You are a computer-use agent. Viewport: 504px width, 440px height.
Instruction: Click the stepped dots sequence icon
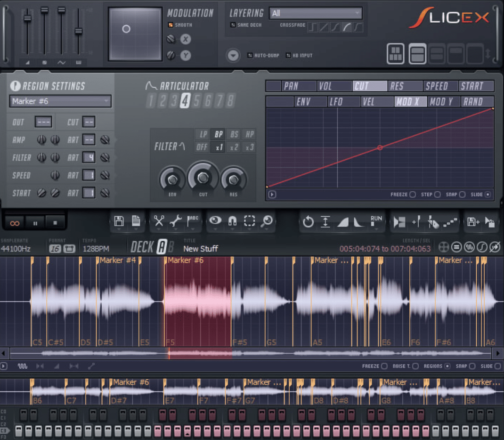point(450,222)
